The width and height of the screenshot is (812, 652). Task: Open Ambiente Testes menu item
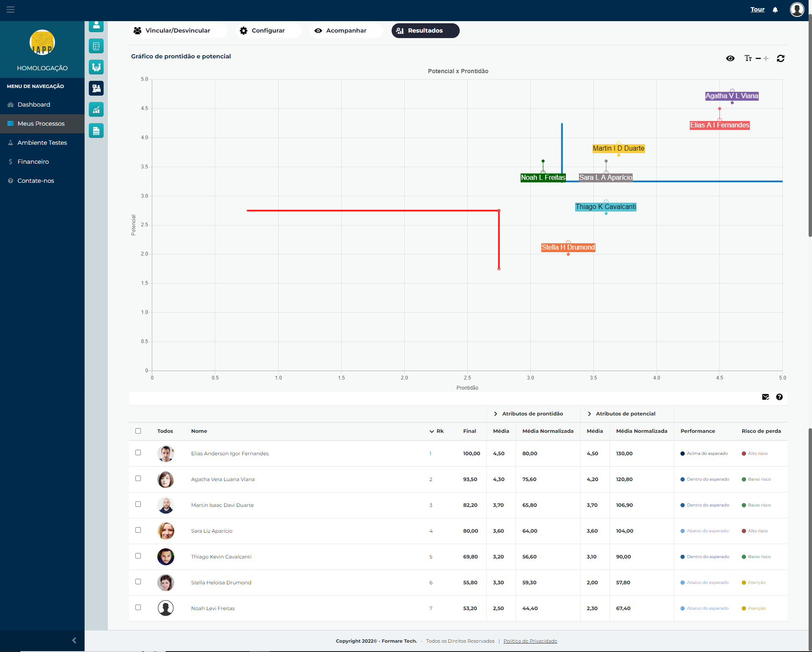click(x=42, y=143)
